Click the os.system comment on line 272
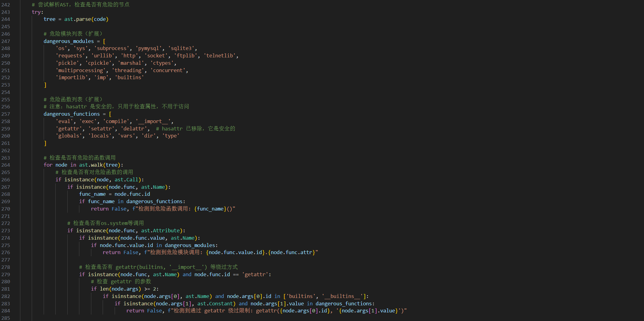 (106, 223)
